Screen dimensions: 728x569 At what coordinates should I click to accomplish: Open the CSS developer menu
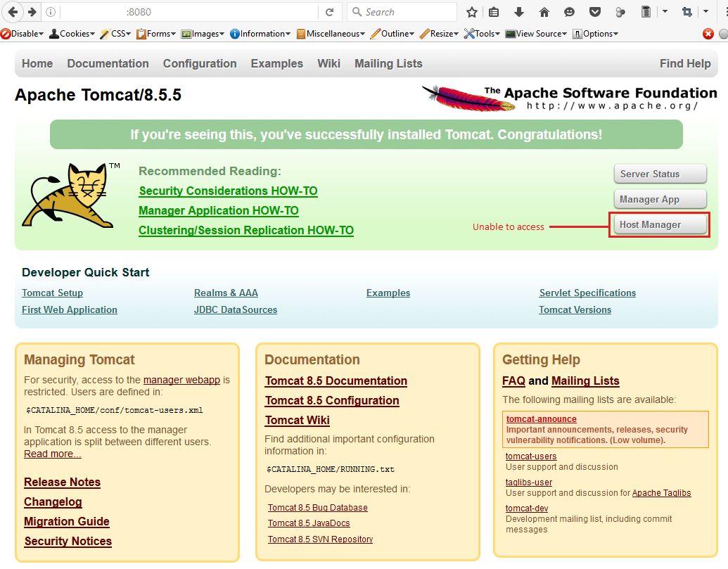point(115,34)
